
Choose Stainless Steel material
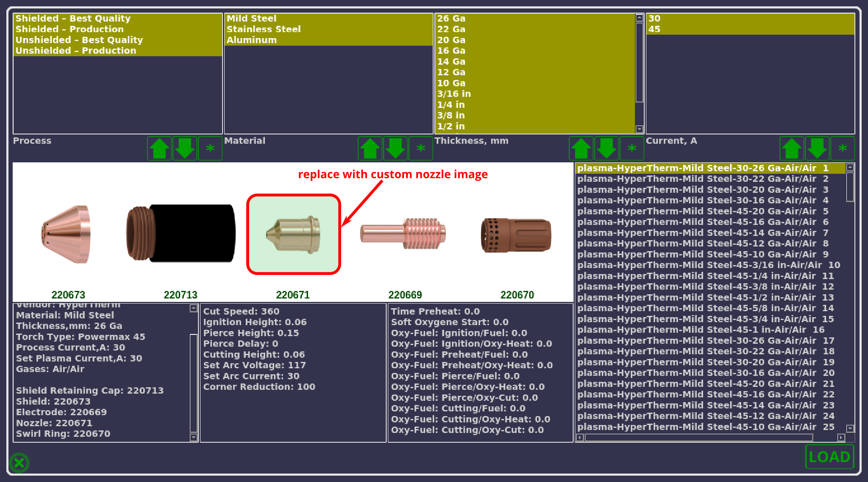pos(264,29)
